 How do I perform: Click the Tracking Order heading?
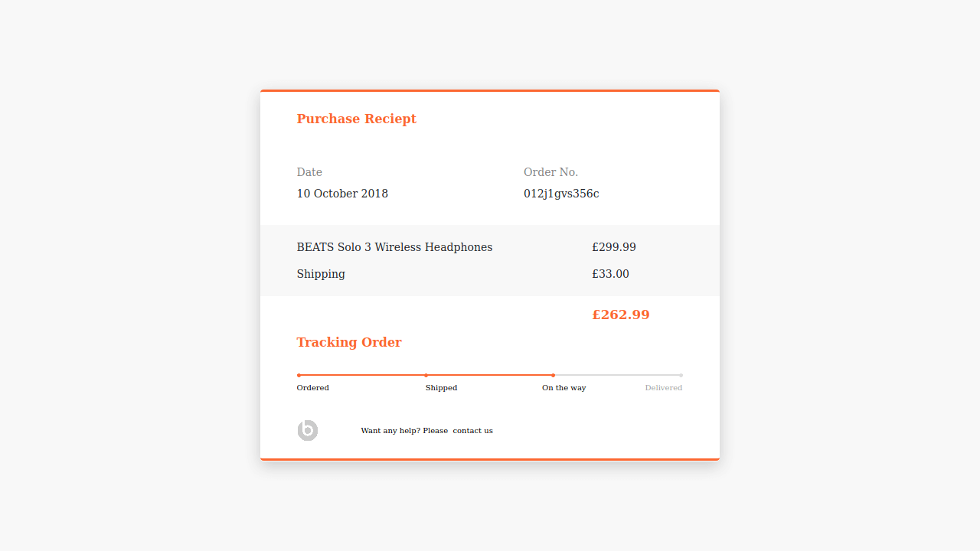click(x=348, y=342)
